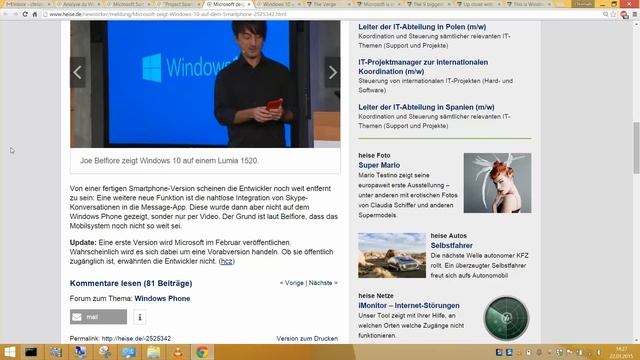Open the red extension icon in the toolbar
The height and width of the screenshot is (360, 640).
[624, 15]
